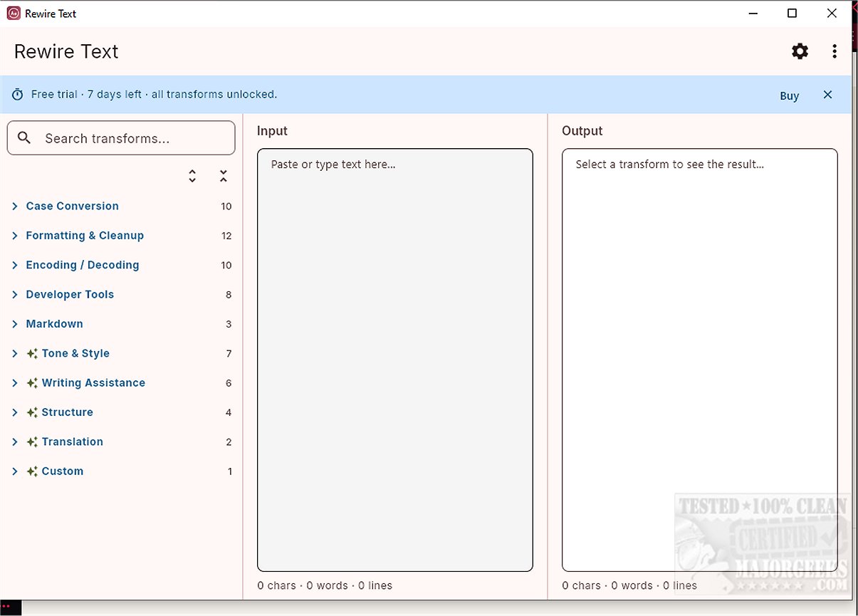Close the Rewire Text window
The height and width of the screenshot is (616, 858).
click(832, 13)
